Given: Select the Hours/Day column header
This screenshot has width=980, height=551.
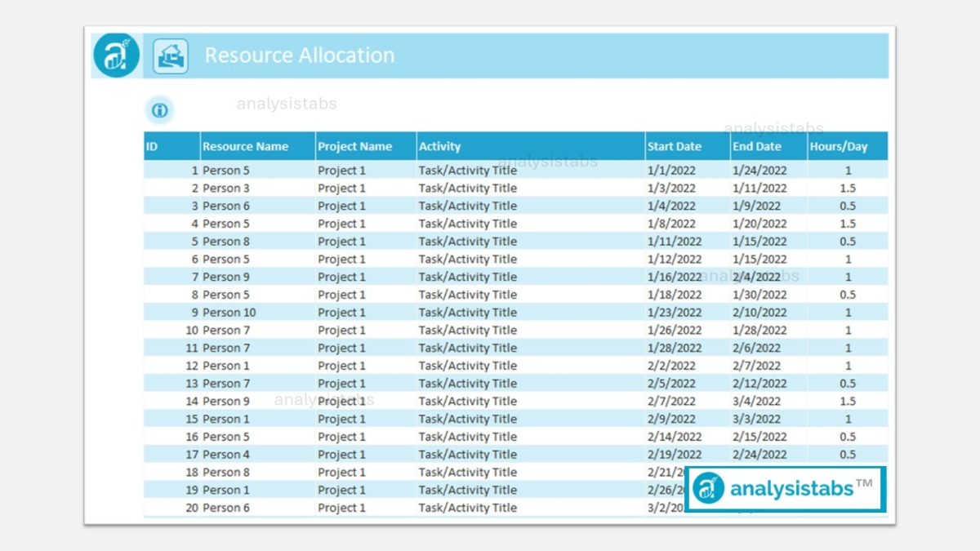Looking at the screenshot, I should 841,146.
